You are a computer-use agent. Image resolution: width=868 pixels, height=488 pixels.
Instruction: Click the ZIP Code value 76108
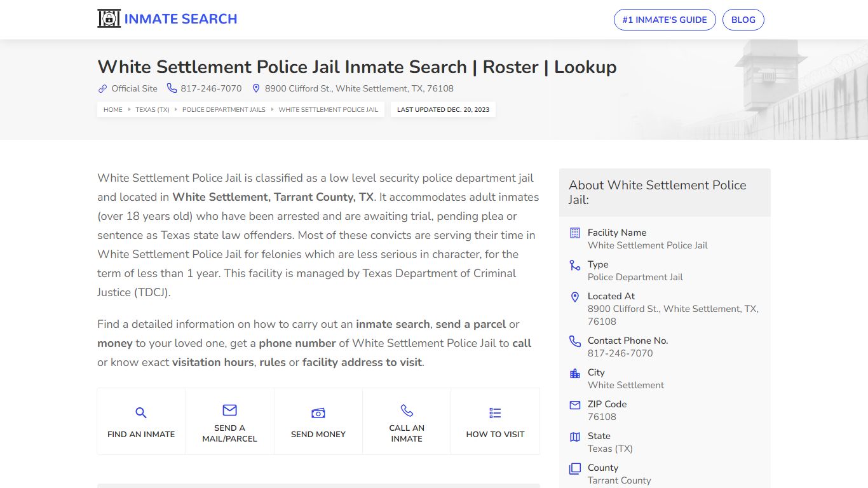click(x=602, y=417)
